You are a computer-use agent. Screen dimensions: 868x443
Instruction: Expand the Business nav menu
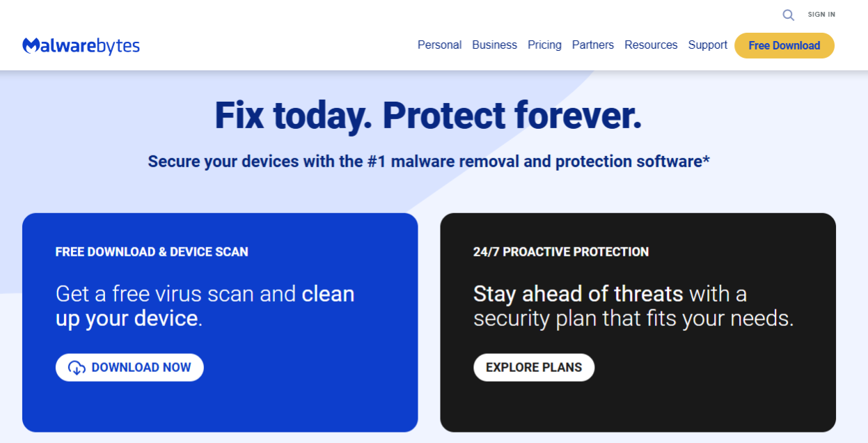click(x=494, y=45)
